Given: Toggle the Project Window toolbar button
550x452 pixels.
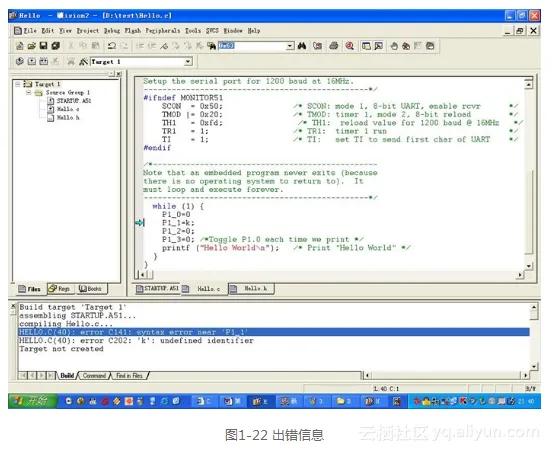Looking at the screenshot, I should coord(366,46).
